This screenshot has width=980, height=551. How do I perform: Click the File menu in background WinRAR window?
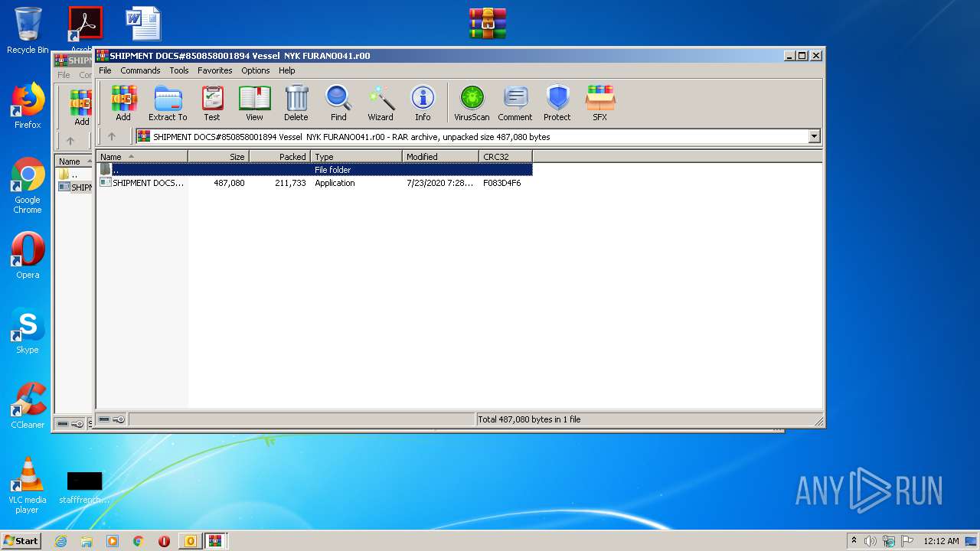coord(64,75)
